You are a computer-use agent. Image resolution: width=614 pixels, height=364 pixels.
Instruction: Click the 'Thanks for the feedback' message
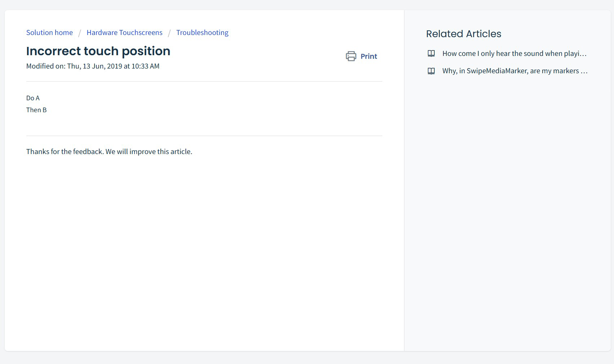[x=109, y=152]
